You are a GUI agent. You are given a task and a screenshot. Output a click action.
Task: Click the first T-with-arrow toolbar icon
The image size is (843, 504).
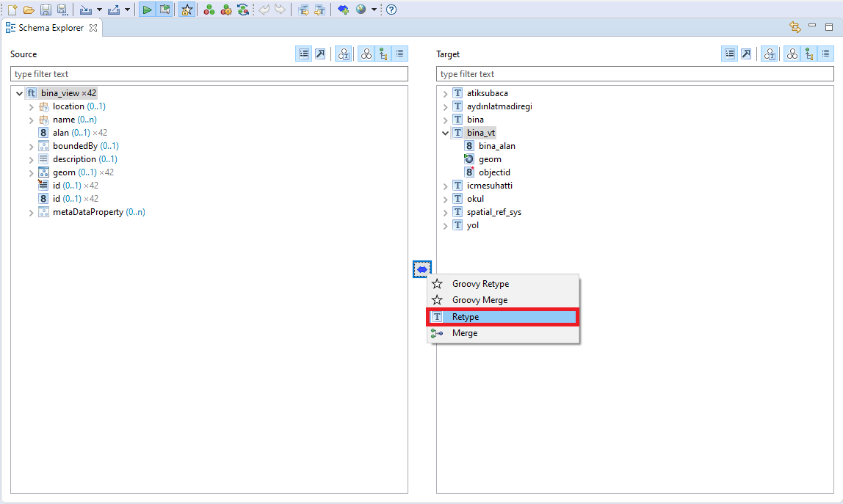[303, 10]
